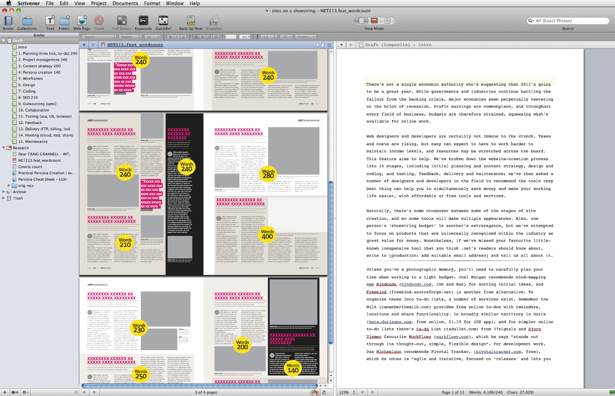Click the yellow 'Words 140' annotation
The width and height of the screenshot is (615, 396).
(x=293, y=368)
